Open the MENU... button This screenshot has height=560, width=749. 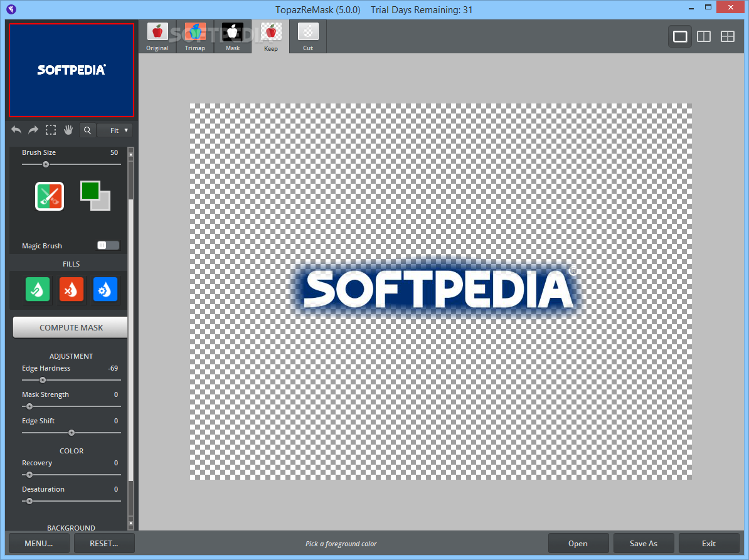[x=39, y=543]
